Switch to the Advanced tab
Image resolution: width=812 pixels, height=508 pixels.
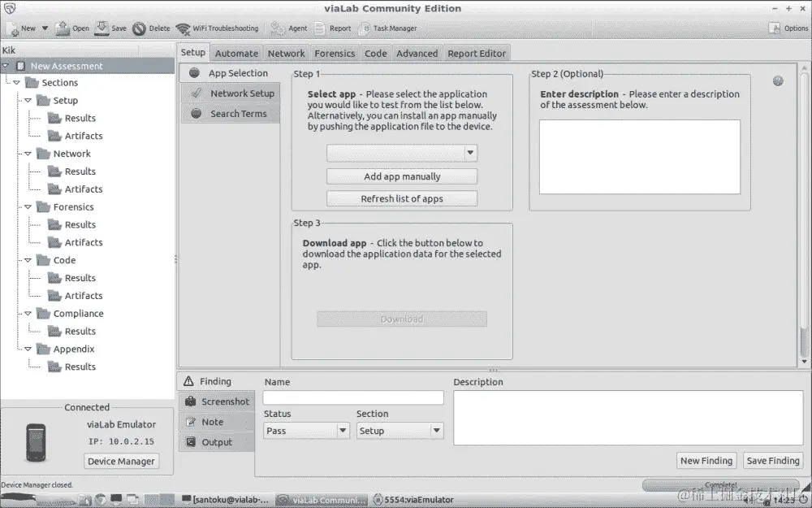click(417, 54)
